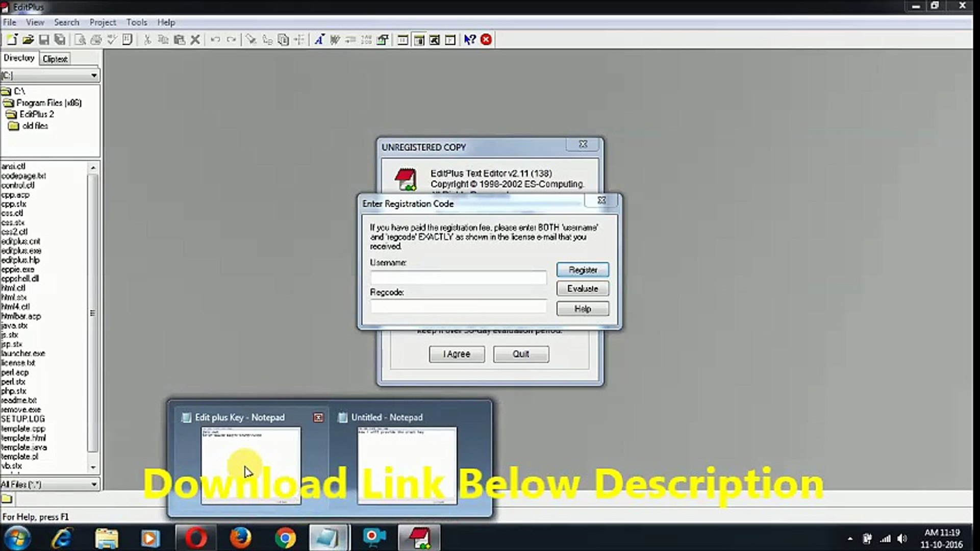Click the Help button in registration dialog
Viewport: 980px width, 551px height.
583,309
